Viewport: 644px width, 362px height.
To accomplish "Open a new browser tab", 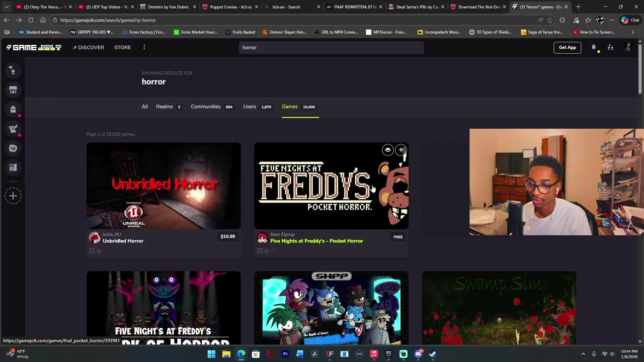I will [x=578, y=7].
